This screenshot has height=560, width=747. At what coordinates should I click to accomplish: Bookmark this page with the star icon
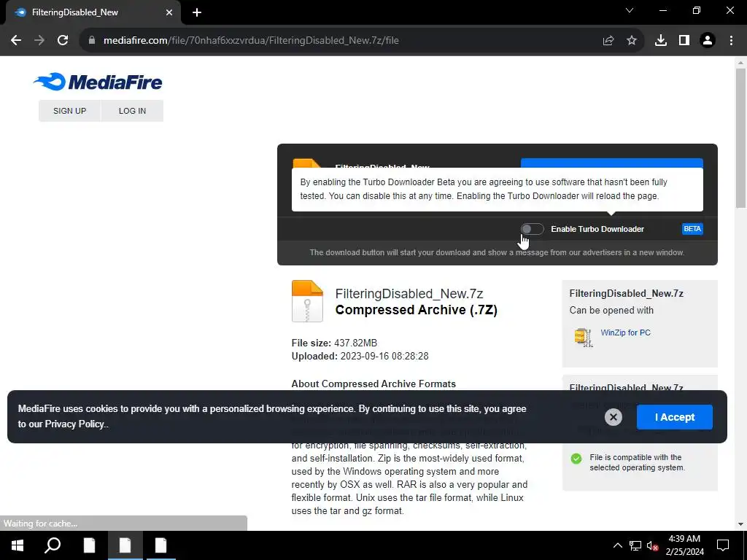[x=632, y=41]
